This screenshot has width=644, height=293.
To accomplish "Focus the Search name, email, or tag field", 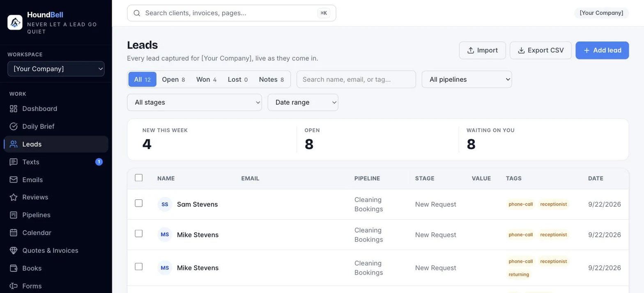I will (x=356, y=80).
